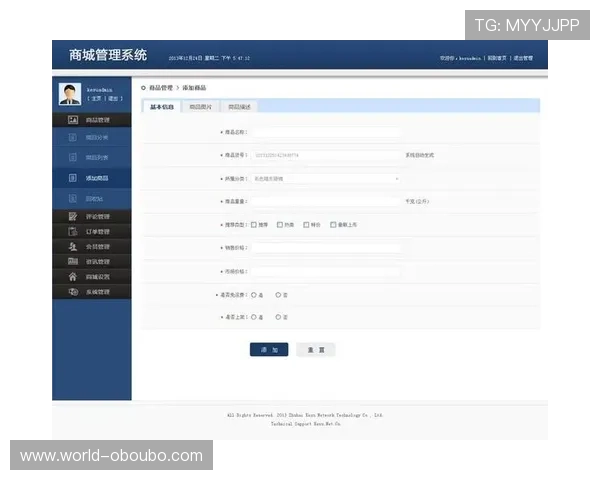
Task: Select the 添加商品 sidebar icon
Action: pos(72,178)
